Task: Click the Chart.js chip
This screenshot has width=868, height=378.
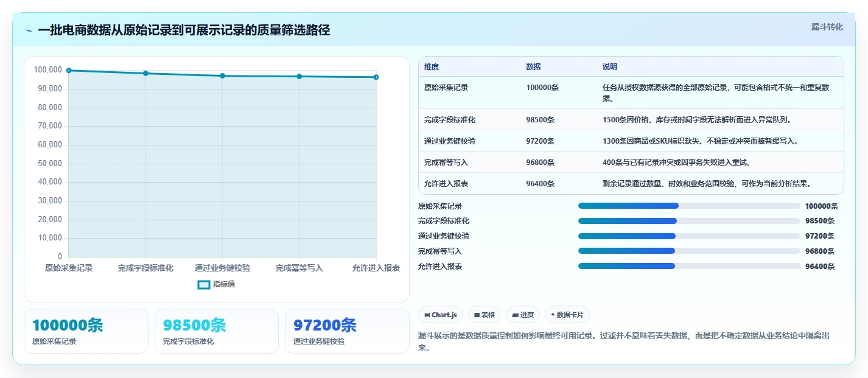Action: pyautogui.click(x=441, y=315)
